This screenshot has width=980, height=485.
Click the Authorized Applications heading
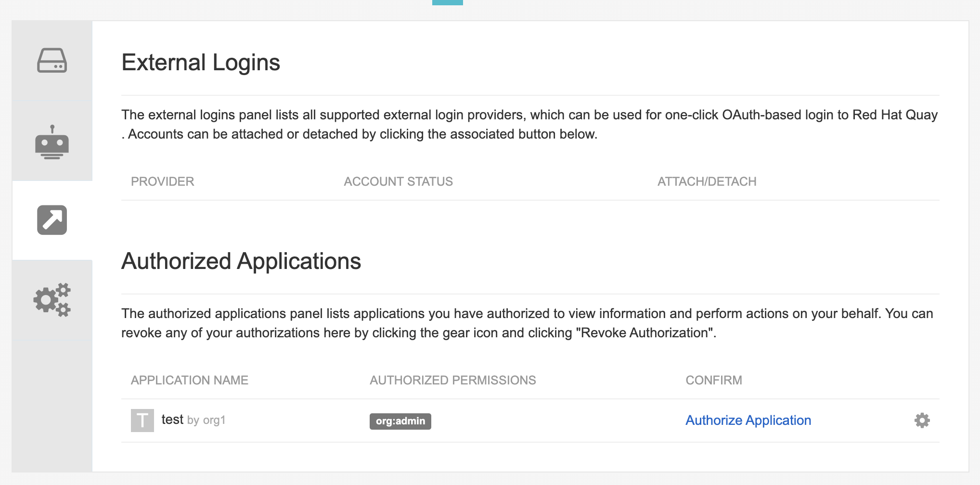(x=241, y=261)
